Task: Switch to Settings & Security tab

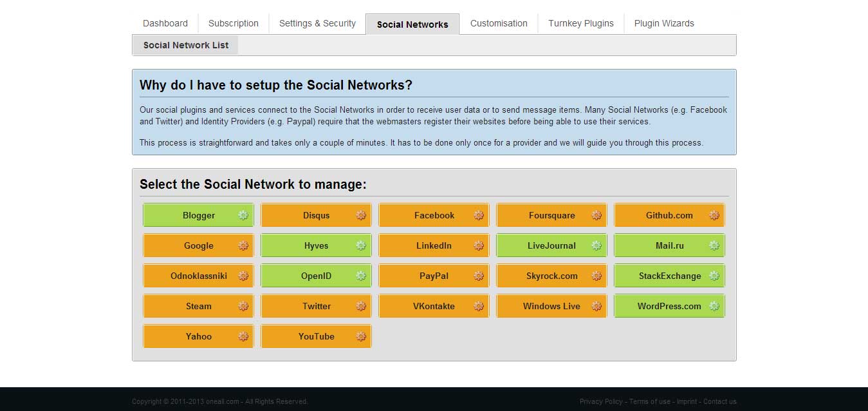Action: 317,23
